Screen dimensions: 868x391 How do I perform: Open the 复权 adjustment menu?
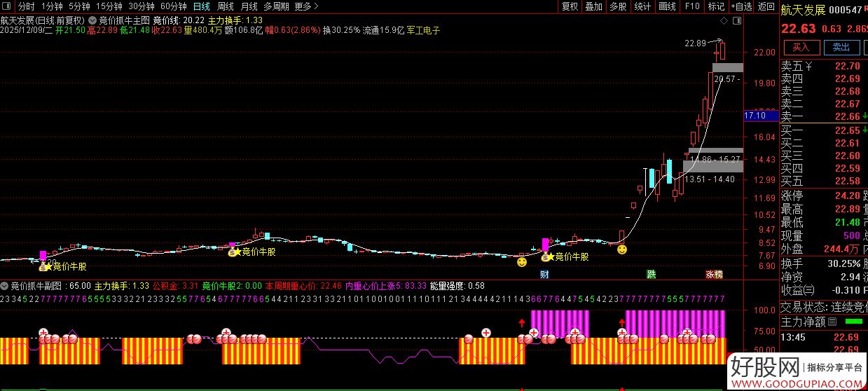570,6
